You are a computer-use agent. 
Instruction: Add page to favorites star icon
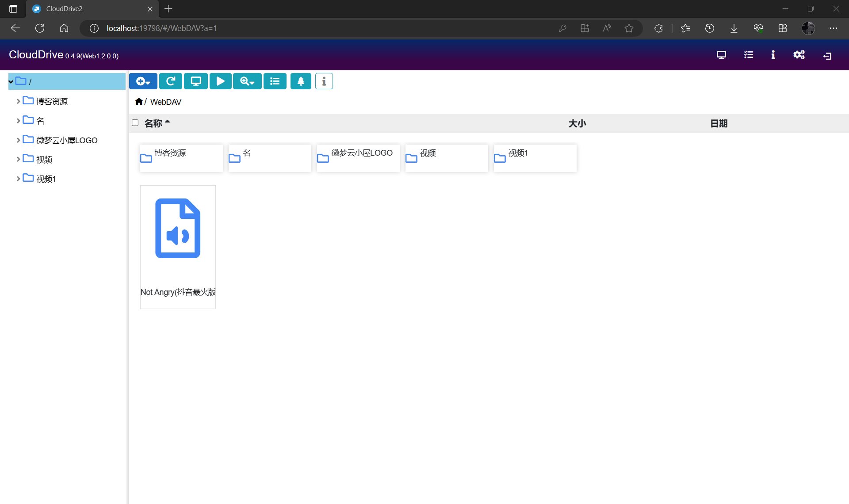coord(629,28)
